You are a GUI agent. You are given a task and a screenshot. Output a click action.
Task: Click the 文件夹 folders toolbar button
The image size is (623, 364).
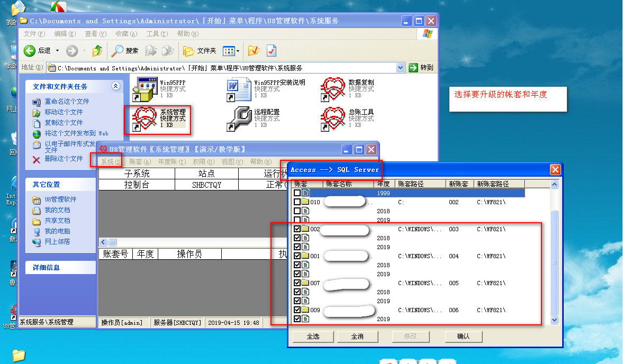(200, 51)
